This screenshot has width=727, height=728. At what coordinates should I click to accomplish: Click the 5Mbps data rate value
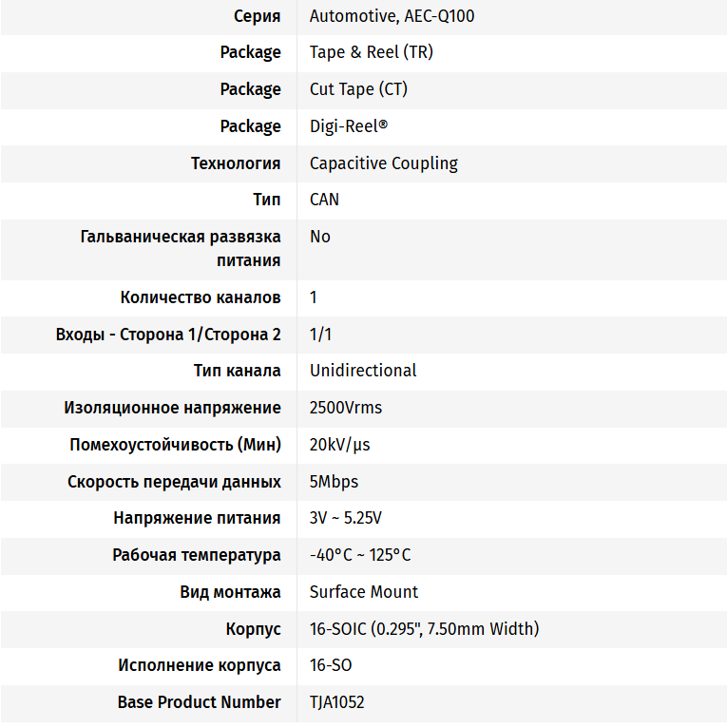[334, 482]
